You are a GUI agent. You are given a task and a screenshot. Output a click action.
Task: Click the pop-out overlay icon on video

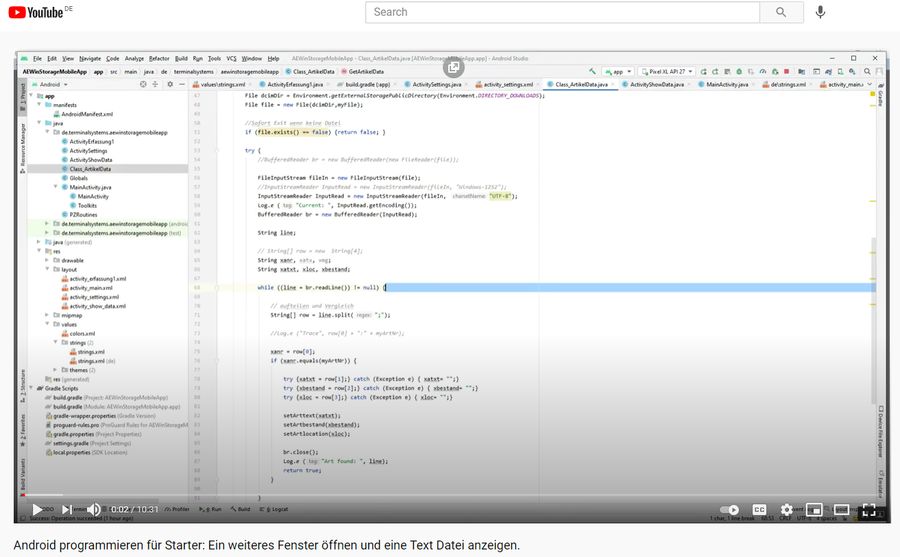tap(453, 68)
